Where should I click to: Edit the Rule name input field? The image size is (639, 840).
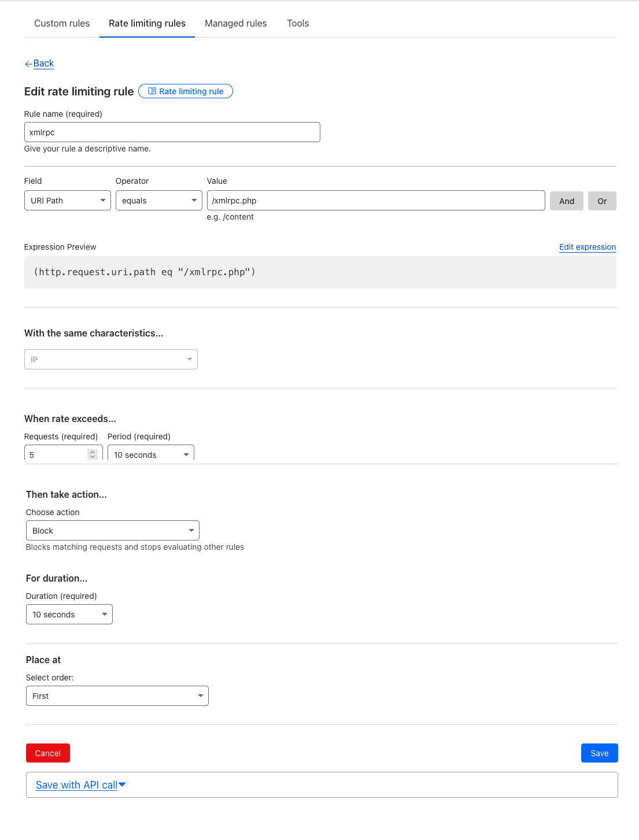pyautogui.click(x=172, y=132)
